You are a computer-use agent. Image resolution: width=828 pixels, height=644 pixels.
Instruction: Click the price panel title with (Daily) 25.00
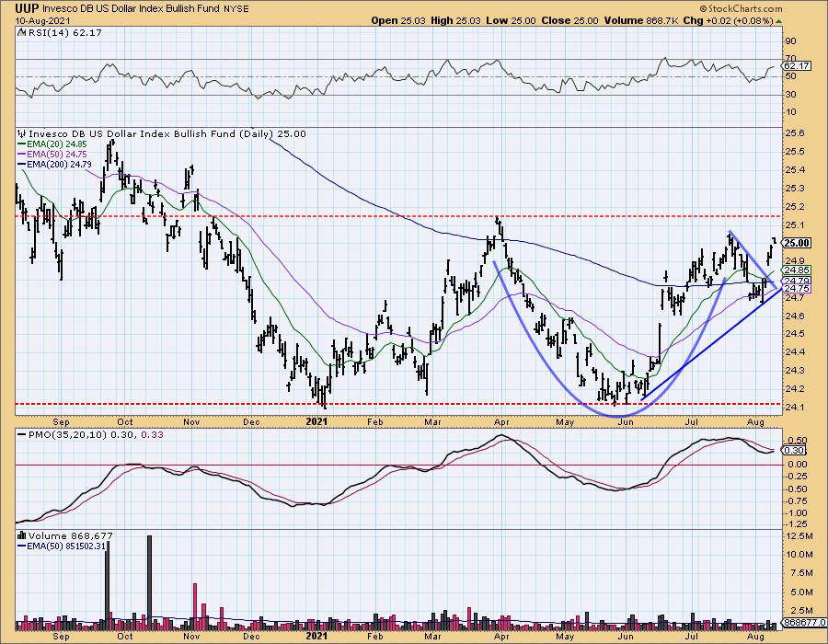click(167, 134)
